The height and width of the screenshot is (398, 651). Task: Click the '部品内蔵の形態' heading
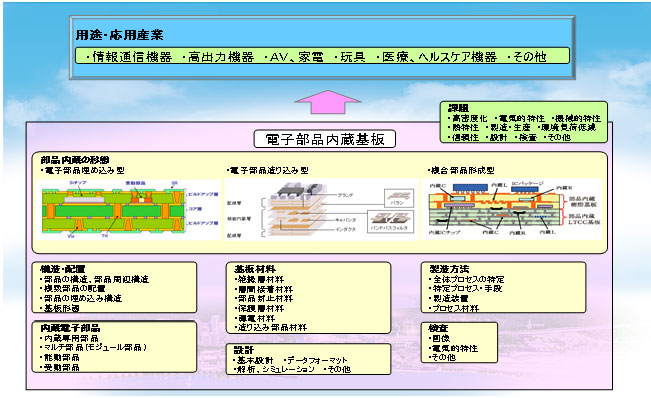[75, 160]
